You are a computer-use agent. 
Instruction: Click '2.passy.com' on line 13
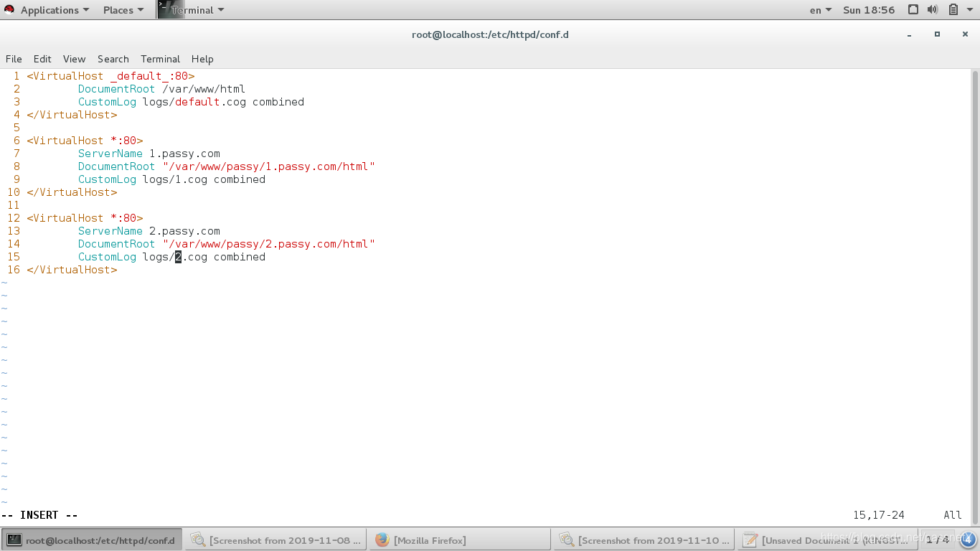click(184, 231)
